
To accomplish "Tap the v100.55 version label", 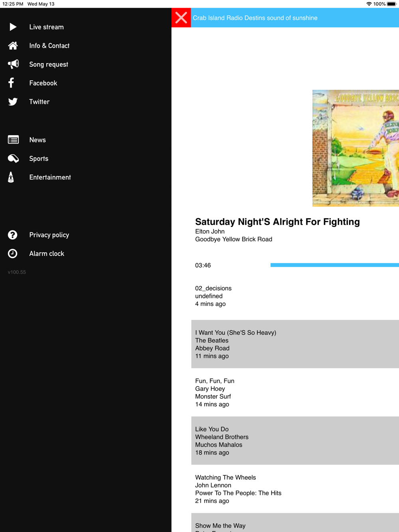I will [x=17, y=272].
